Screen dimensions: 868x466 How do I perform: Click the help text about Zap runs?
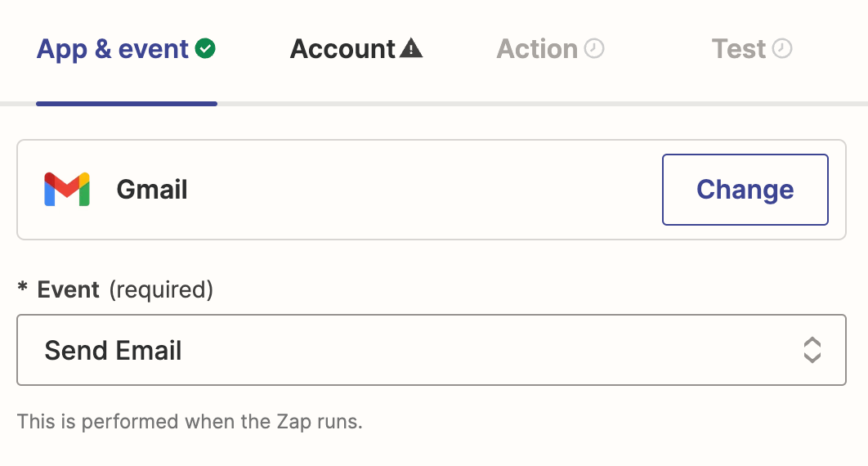[190, 422]
